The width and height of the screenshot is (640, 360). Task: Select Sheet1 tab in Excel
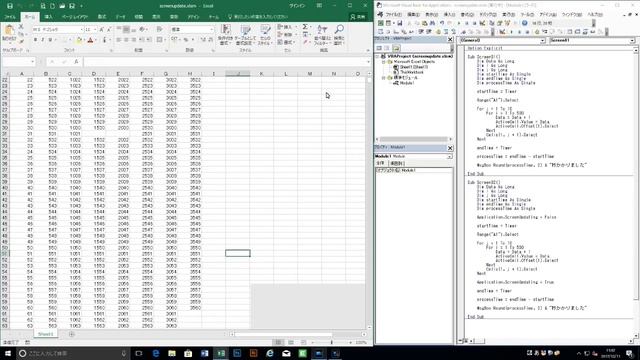45,334
